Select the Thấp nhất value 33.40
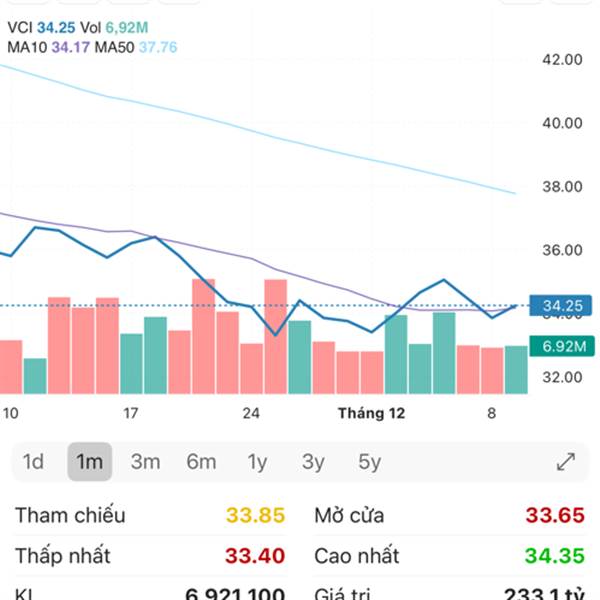 [x=255, y=556]
